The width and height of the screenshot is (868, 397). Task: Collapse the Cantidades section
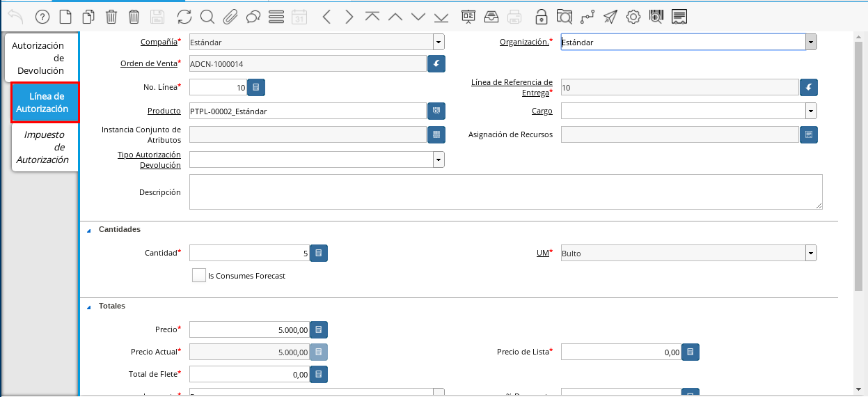pos(89,230)
